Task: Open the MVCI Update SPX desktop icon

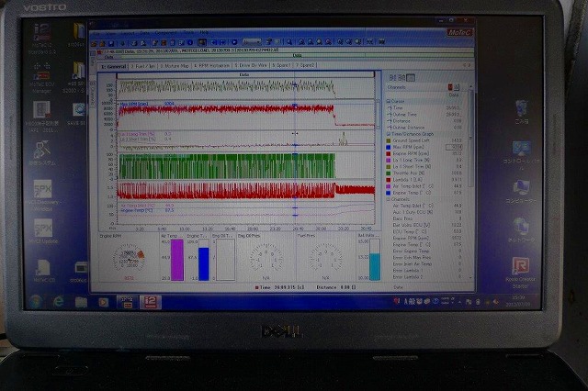Action: coord(43,230)
